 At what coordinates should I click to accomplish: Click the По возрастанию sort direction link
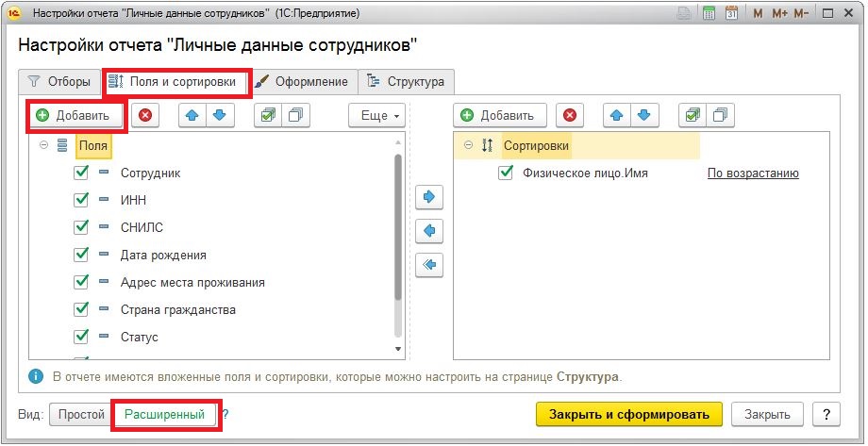click(753, 173)
